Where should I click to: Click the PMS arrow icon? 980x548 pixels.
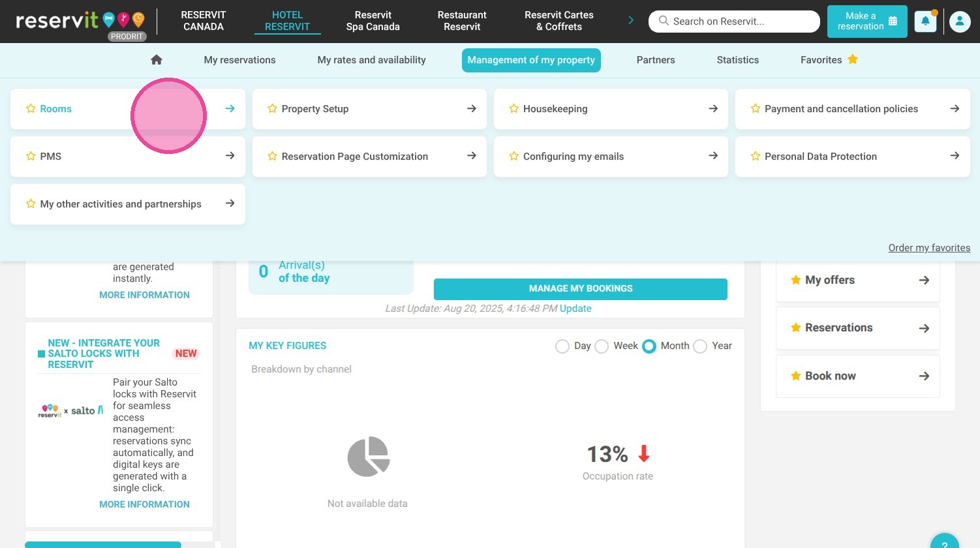click(x=230, y=155)
